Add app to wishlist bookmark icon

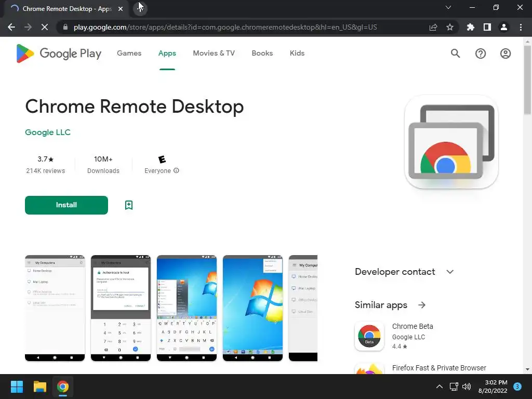[129, 205]
